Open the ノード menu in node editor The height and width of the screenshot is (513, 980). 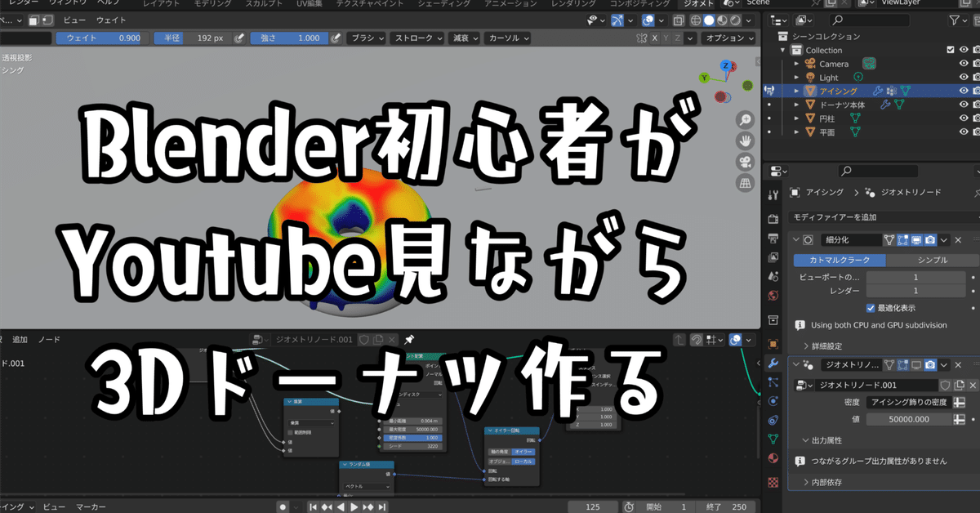coord(49,340)
